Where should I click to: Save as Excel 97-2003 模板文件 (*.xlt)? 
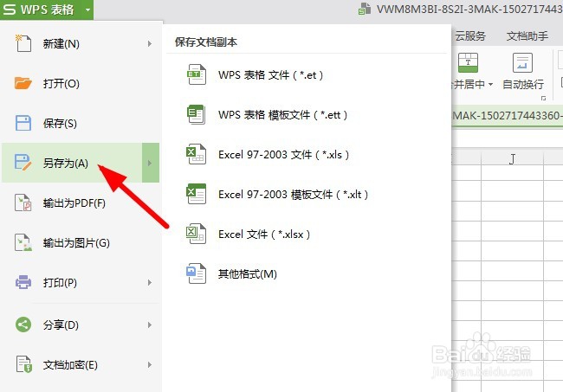tap(294, 195)
